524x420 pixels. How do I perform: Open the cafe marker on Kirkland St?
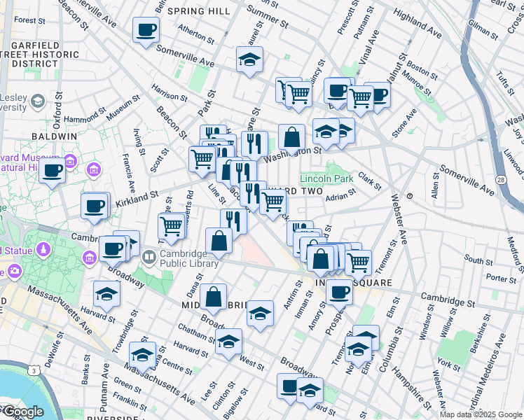tap(95, 207)
